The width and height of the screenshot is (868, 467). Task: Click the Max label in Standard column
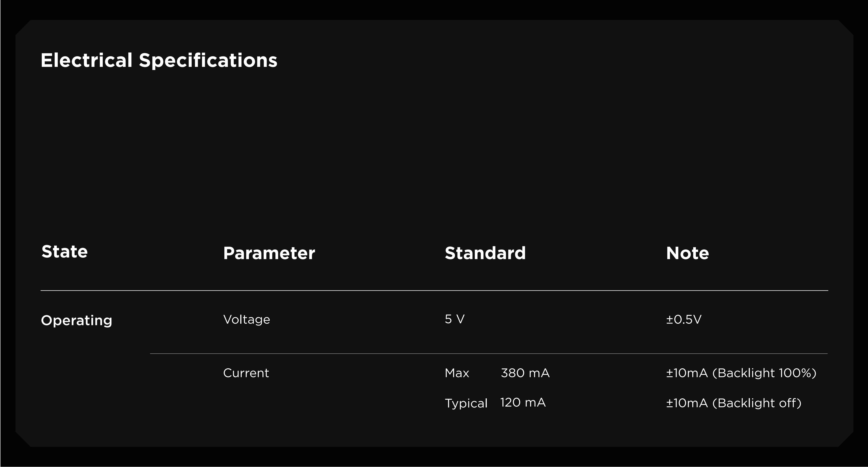[457, 373]
